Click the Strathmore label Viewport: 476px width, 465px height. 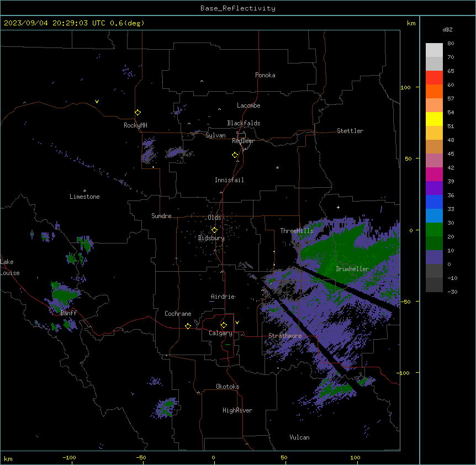tap(285, 336)
